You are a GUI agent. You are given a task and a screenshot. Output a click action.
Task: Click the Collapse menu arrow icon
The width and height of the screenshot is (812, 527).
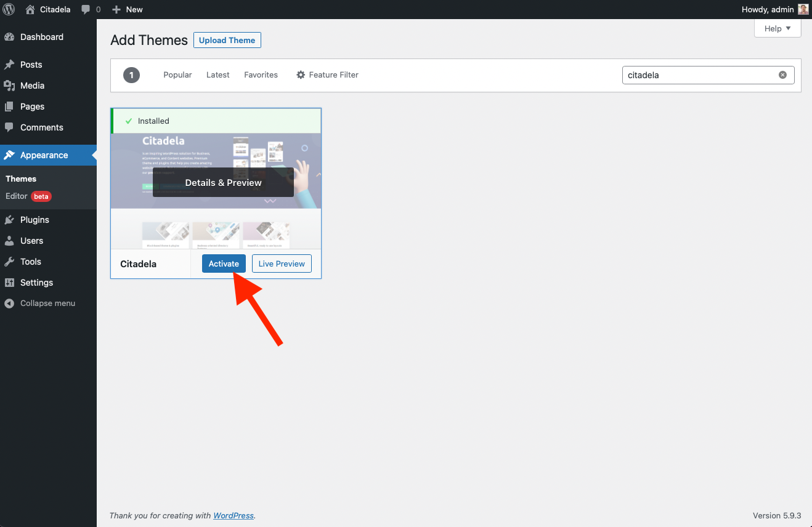(x=9, y=304)
